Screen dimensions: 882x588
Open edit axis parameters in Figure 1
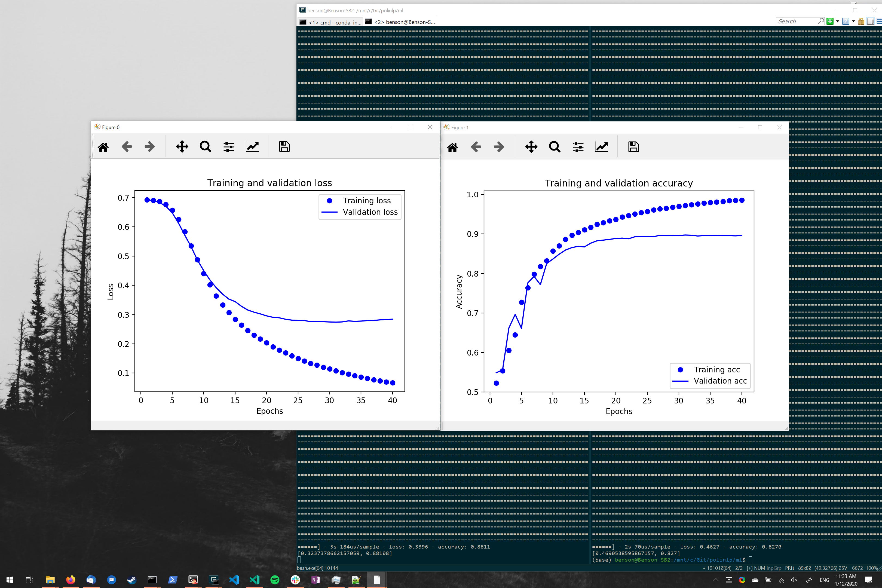pos(602,147)
